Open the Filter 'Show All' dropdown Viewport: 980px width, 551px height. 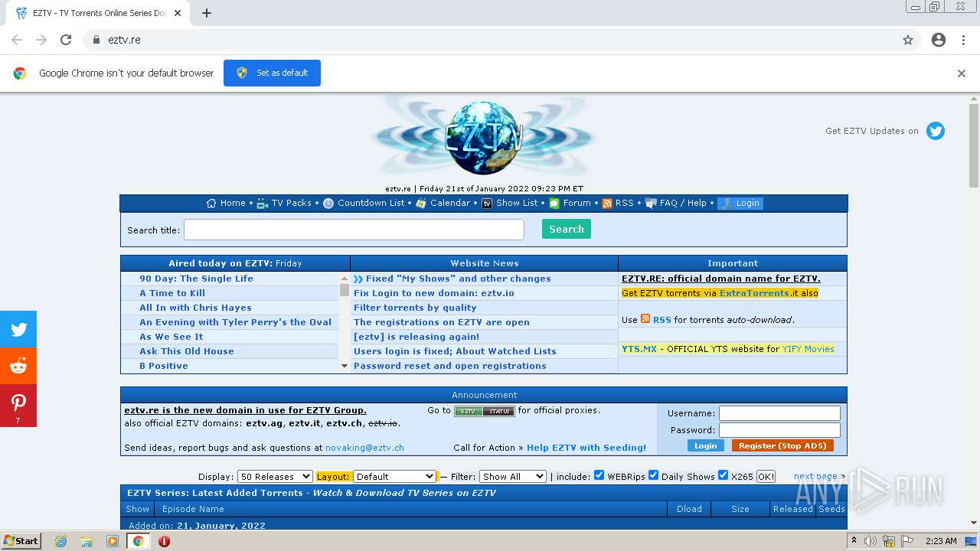512,476
